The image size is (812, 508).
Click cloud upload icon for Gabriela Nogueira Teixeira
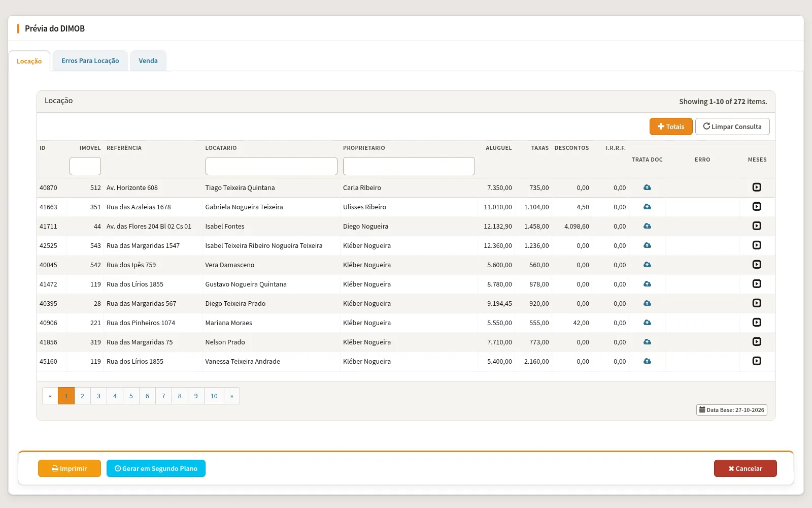tap(647, 207)
